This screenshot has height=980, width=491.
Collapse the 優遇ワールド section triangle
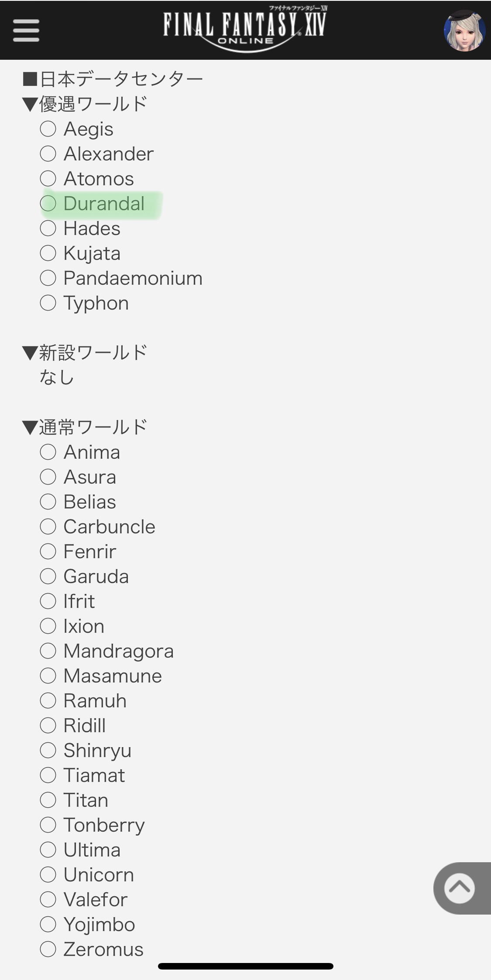pos(30,105)
